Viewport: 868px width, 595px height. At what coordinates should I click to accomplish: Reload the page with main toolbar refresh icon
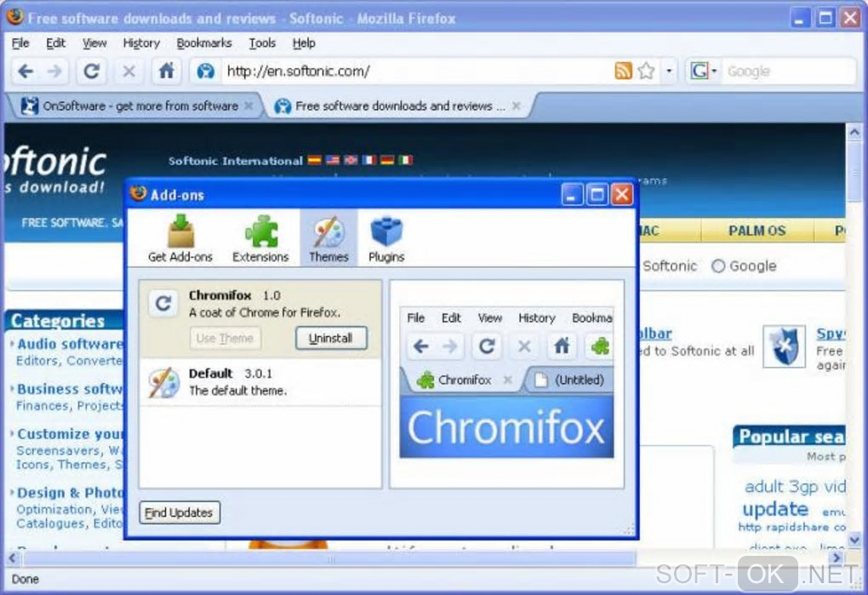pyautogui.click(x=91, y=72)
